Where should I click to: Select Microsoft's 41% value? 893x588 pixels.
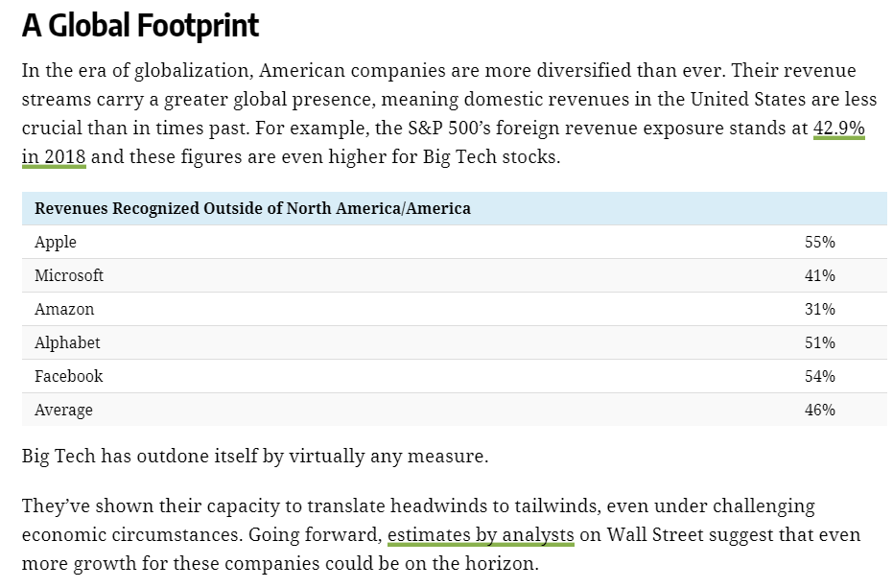(819, 275)
